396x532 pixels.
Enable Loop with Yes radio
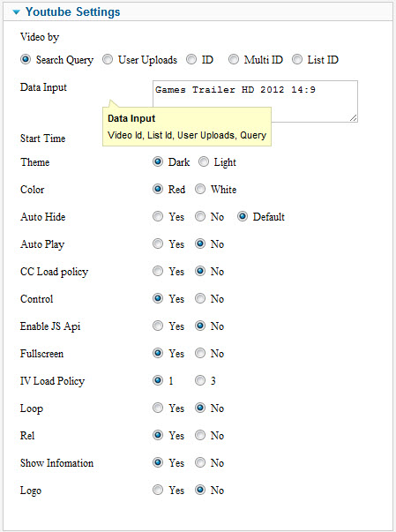[158, 408]
